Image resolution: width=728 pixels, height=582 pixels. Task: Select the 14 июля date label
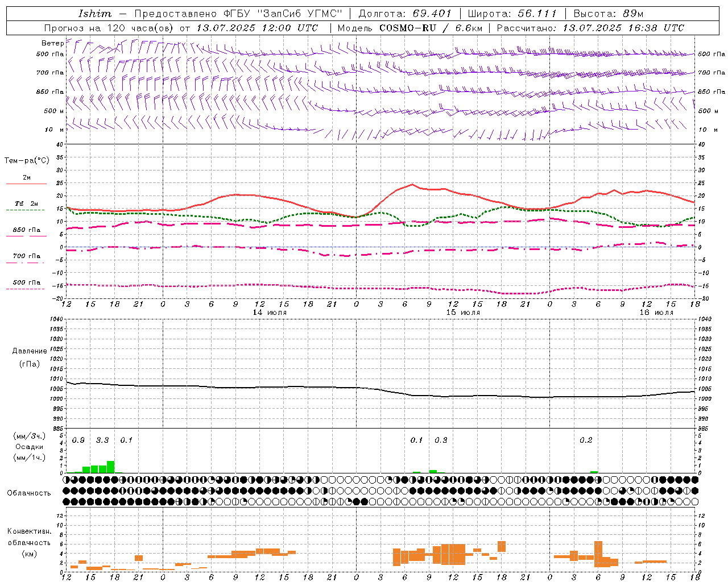270,313
